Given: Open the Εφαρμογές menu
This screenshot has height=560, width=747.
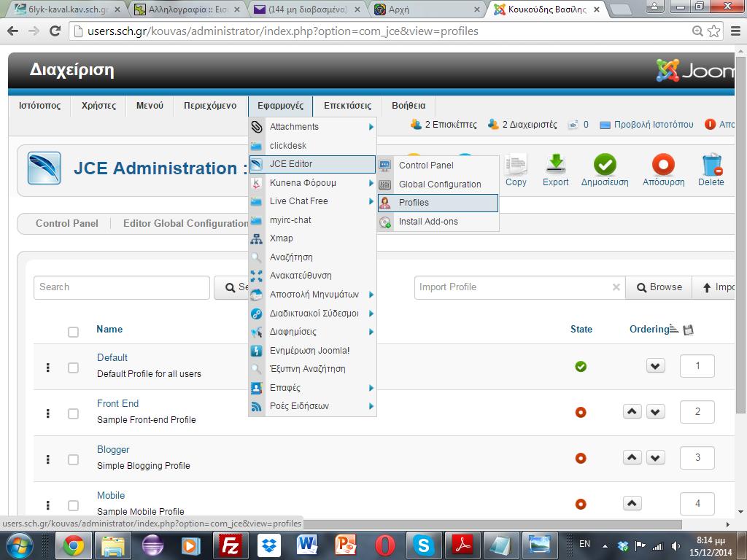Looking at the screenshot, I should tap(280, 106).
